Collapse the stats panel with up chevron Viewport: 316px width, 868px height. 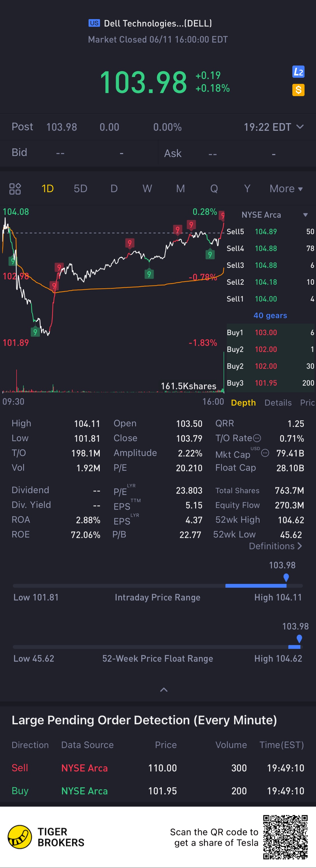click(x=164, y=690)
